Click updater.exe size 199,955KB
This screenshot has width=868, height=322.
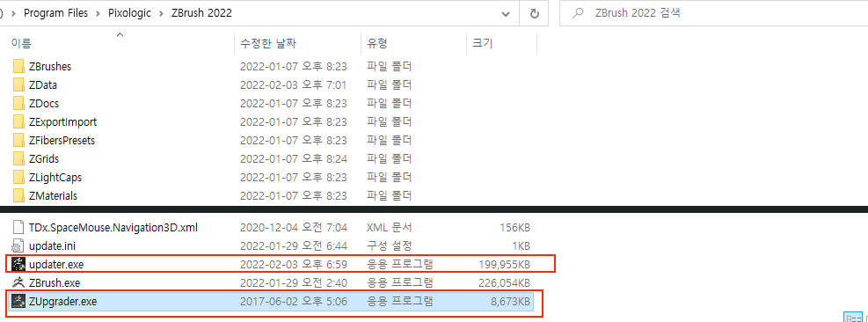(x=504, y=264)
